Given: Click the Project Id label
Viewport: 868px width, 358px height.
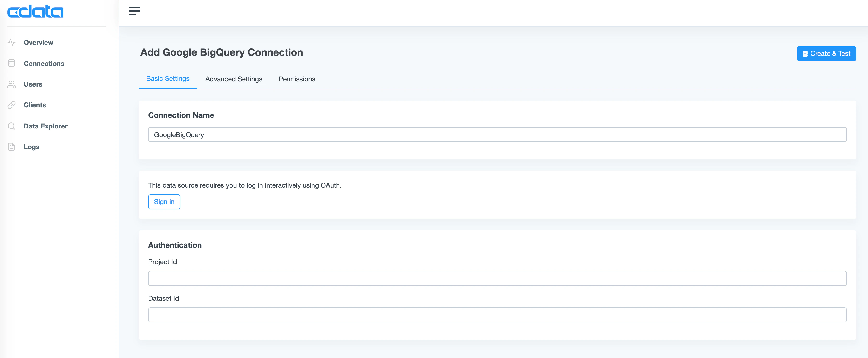Looking at the screenshot, I should tap(162, 262).
